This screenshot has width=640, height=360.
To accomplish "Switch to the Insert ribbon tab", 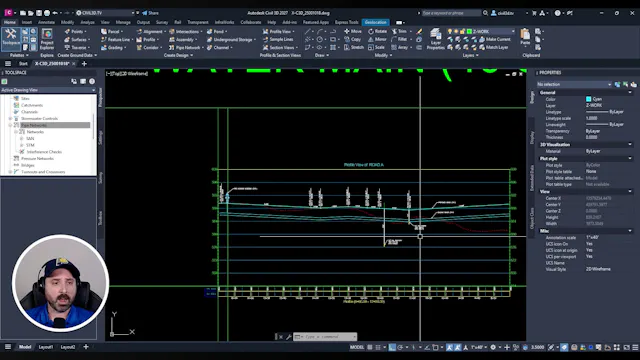I will point(27,22).
